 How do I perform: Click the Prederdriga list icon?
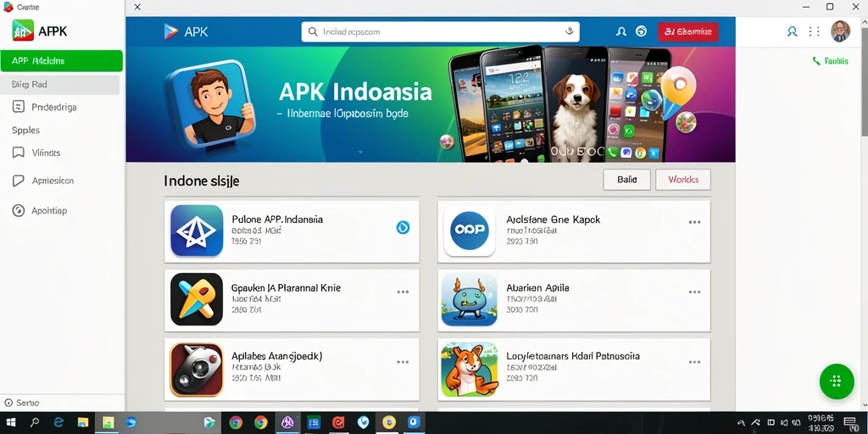(19, 107)
